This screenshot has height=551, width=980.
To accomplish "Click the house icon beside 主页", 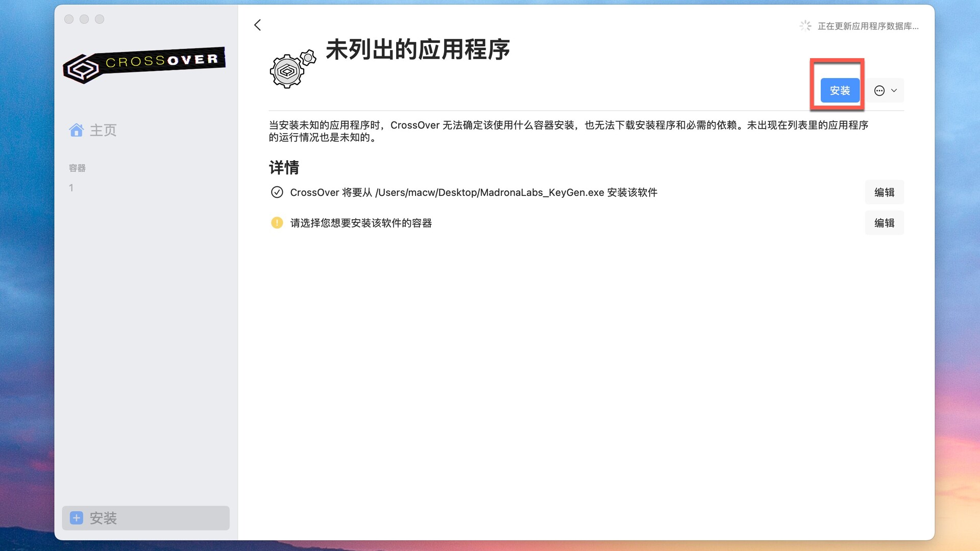I will click(x=76, y=130).
